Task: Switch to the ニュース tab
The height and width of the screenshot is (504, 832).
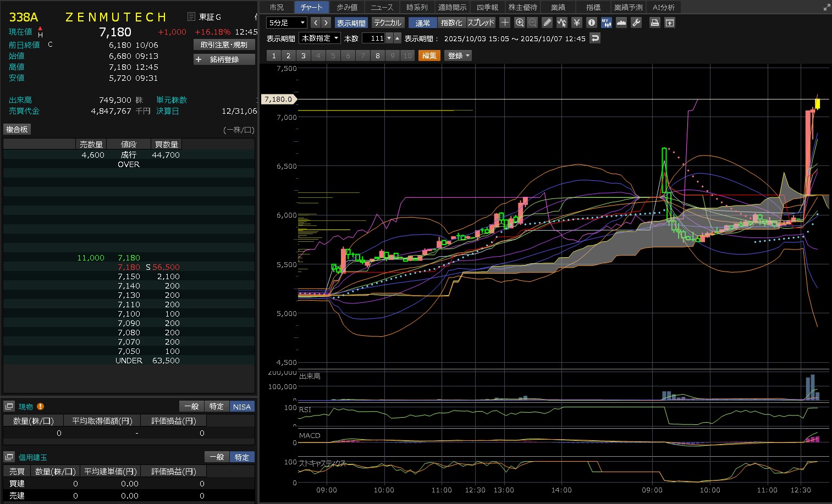Action: pos(382,7)
